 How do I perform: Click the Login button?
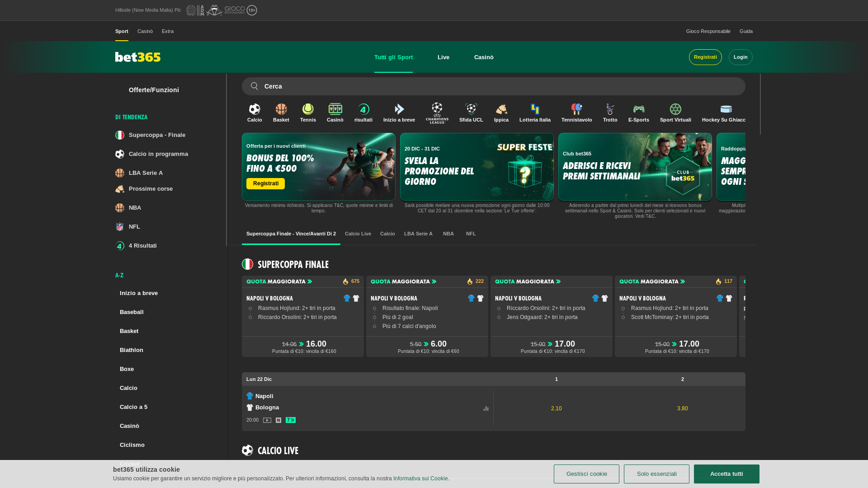point(741,57)
